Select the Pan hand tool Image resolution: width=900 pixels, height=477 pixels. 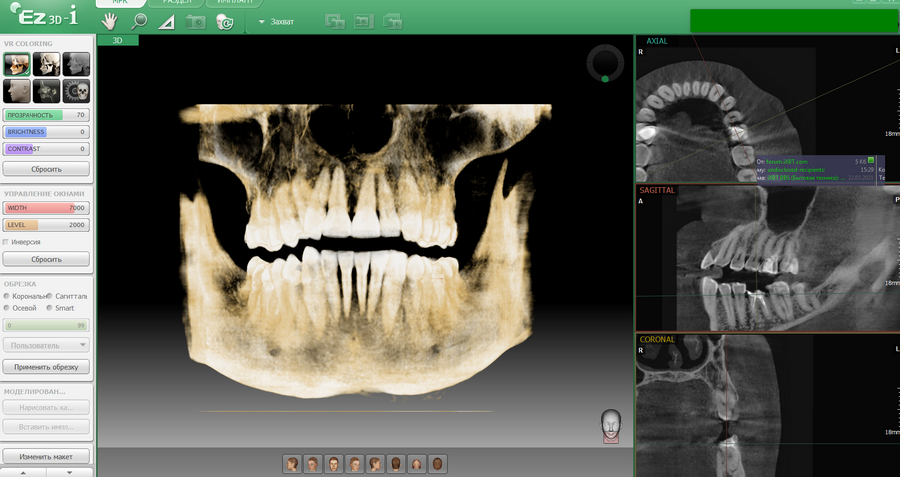pos(110,21)
